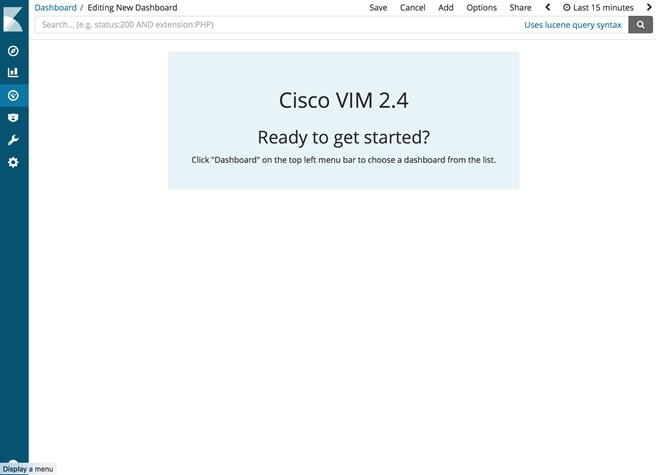Open the Last 15 minutes time picker
The height and width of the screenshot is (475, 656).
coord(598,8)
